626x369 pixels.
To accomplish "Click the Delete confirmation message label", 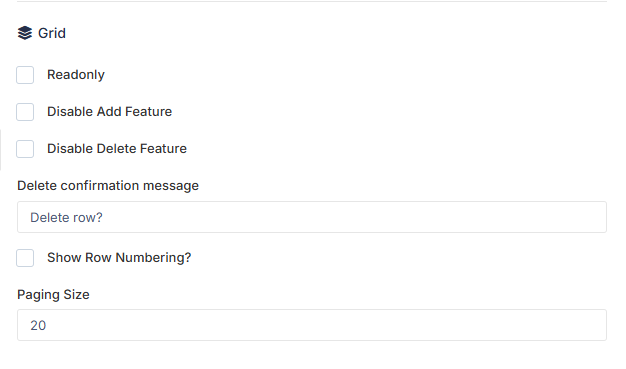I will (x=108, y=186).
